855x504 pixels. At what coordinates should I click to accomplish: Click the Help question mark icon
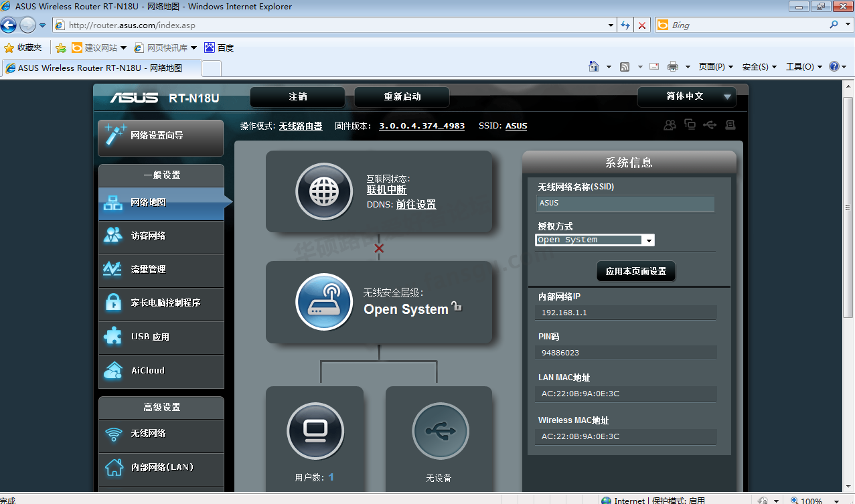click(834, 66)
